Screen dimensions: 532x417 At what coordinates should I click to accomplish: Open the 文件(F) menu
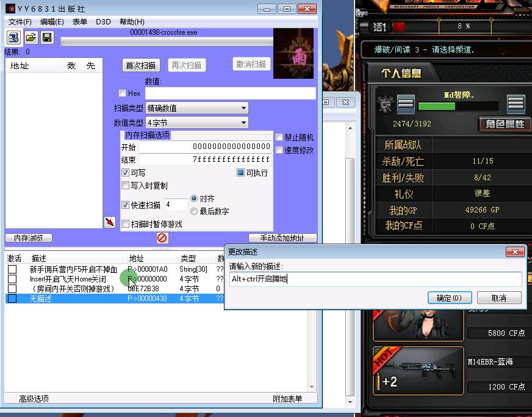pos(20,22)
